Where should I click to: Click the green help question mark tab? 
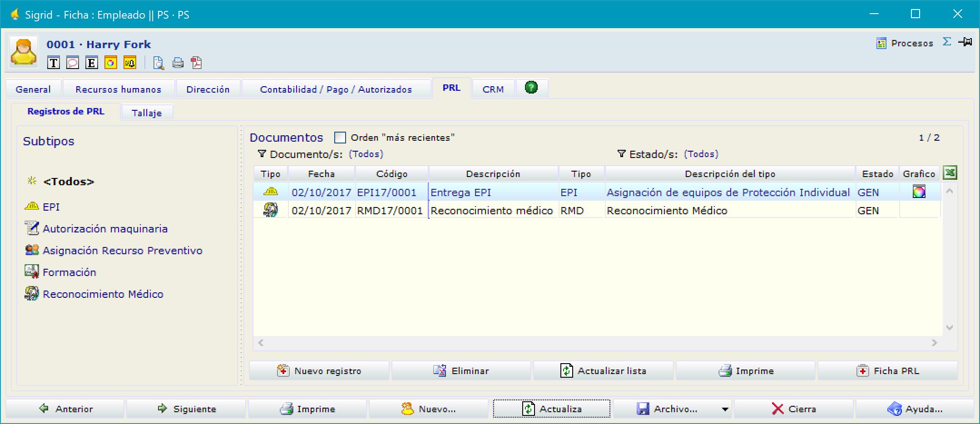pos(531,87)
